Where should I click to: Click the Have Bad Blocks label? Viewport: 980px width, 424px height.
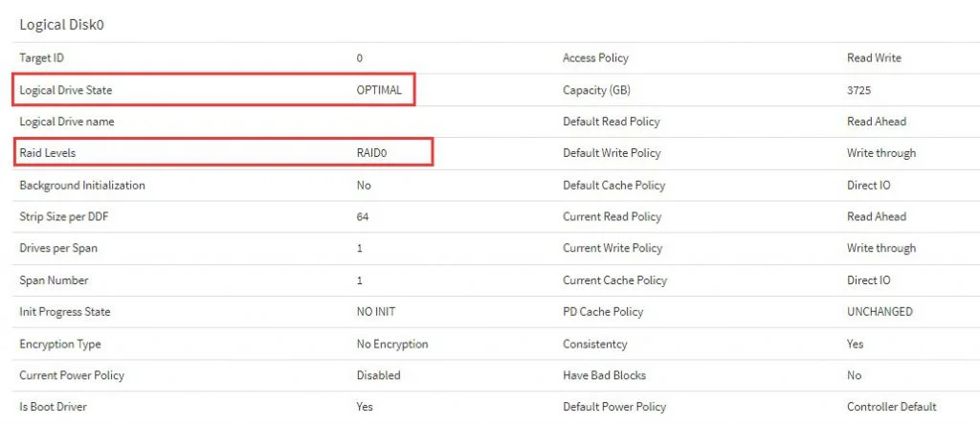click(x=604, y=375)
